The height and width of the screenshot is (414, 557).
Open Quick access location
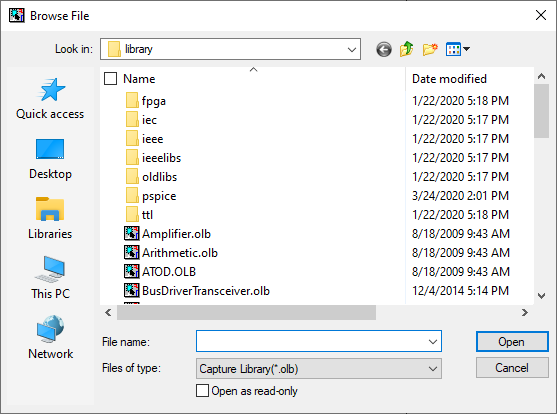pyautogui.click(x=50, y=99)
